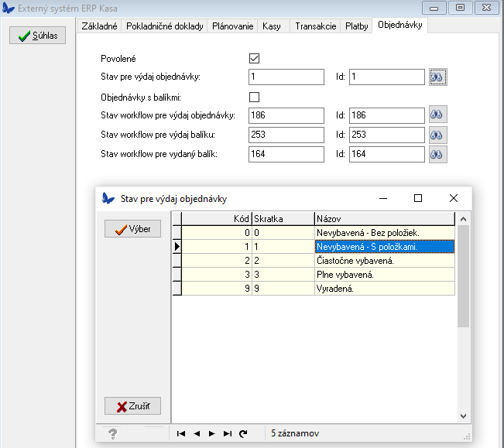Image resolution: width=504 pixels, height=448 pixels.
Task: Open lookup for workflow výdaj balíka state
Action: click(x=438, y=135)
